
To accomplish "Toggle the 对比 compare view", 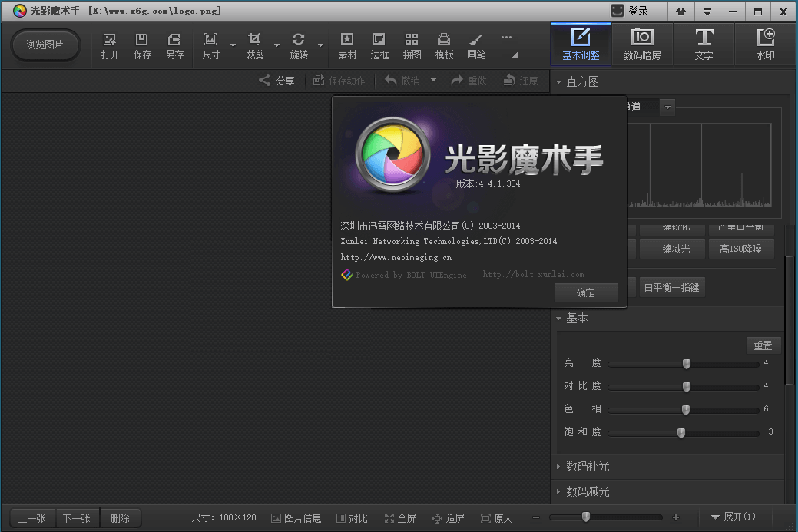I will (352, 518).
